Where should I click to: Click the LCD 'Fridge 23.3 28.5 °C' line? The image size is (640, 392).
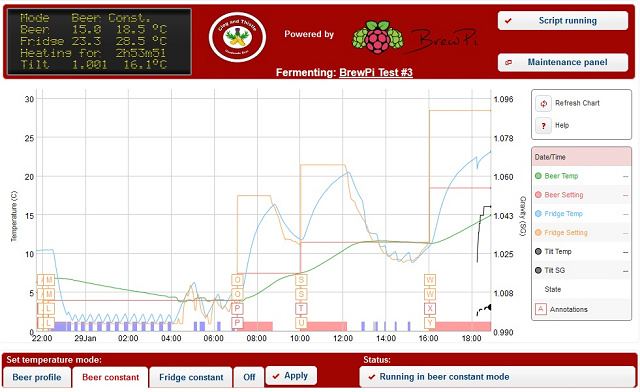click(x=93, y=41)
